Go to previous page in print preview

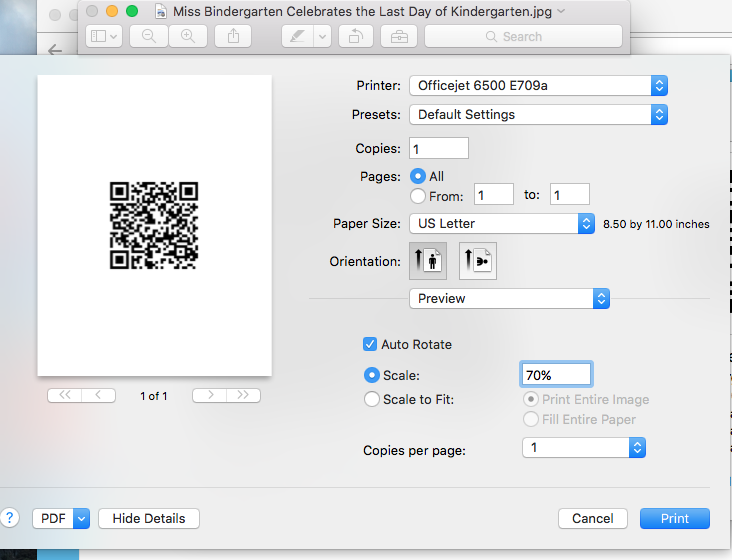click(99, 395)
